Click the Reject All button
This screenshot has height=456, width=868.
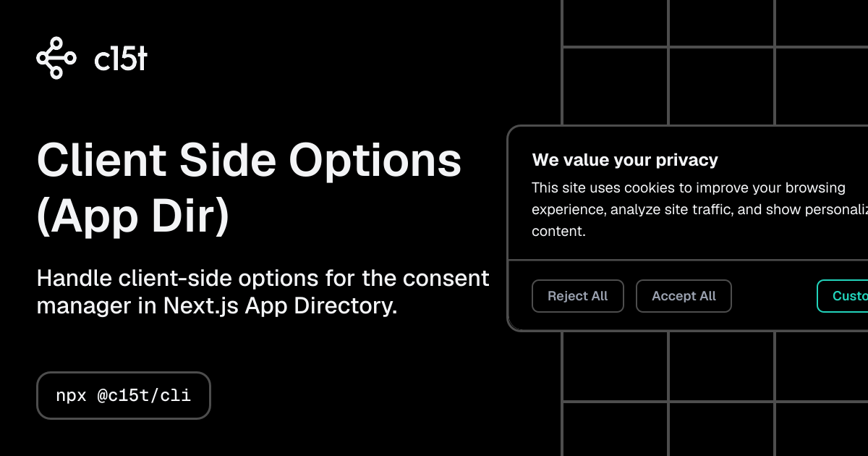(577, 296)
